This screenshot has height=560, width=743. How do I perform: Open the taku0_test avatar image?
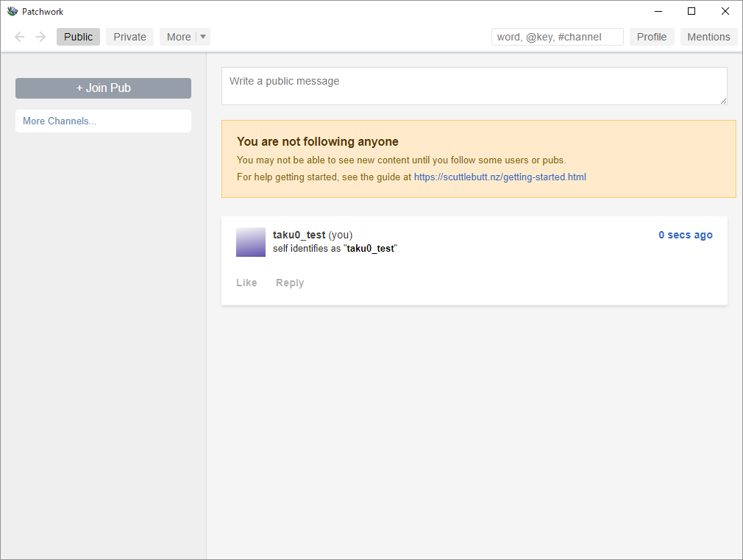pyautogui.click(x=251, y=242)
